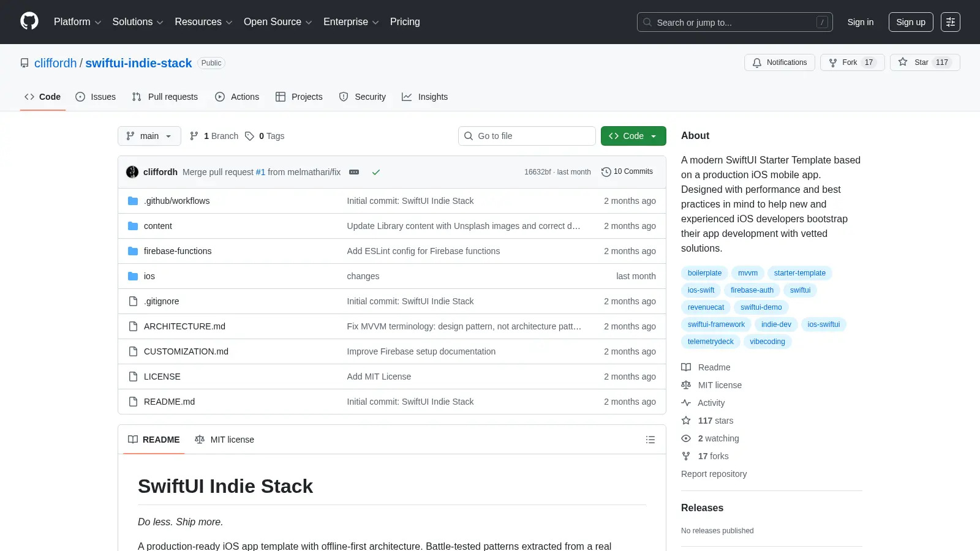Open MIT license link in About sidebar
Image resolution: width=980 pixels, height=551 pixels.
pos(712,385)
